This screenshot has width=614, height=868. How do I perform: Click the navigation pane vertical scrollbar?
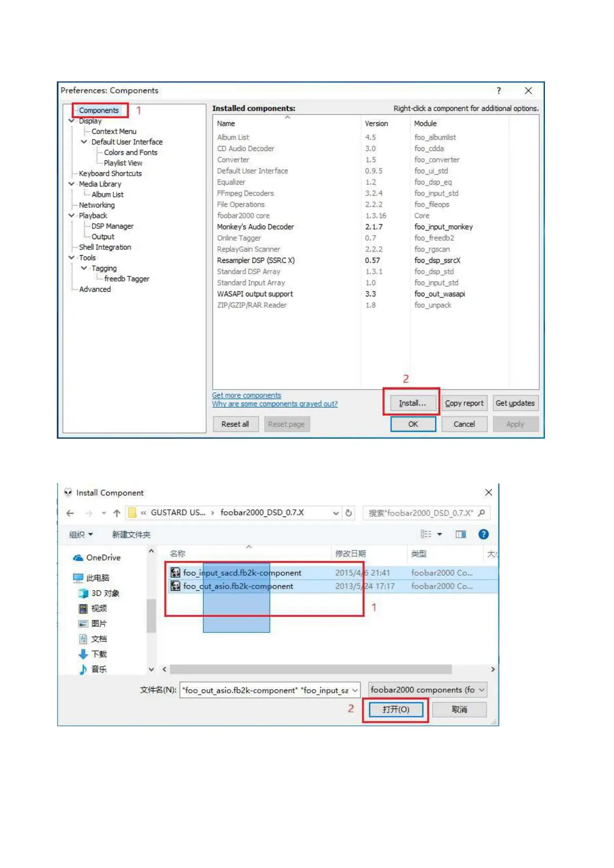click(x=151, y=615)
